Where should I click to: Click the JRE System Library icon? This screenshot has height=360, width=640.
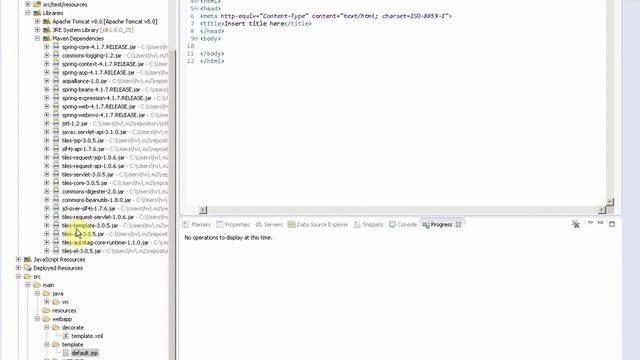point(47,30)
